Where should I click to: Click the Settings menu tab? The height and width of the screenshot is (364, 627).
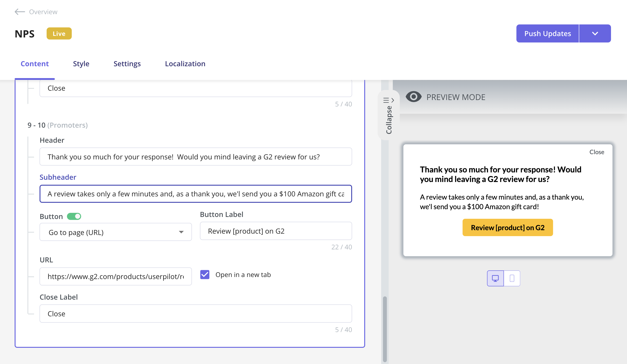[127, 63]
